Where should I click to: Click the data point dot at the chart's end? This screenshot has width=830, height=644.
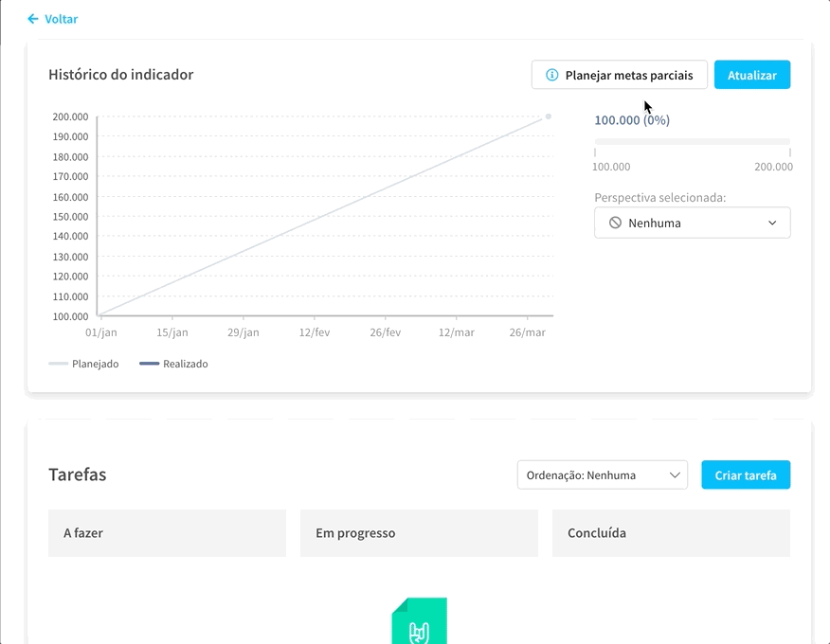(x=549, y=116)
